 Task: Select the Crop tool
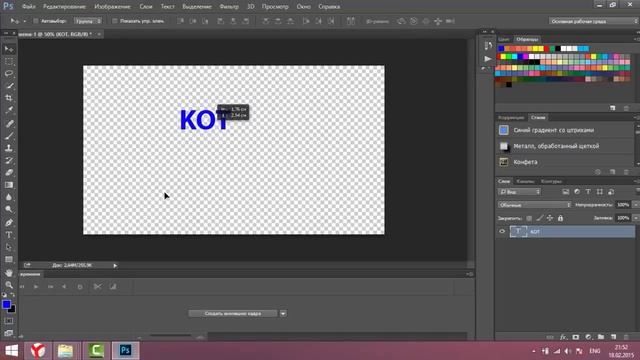point(9,98)
